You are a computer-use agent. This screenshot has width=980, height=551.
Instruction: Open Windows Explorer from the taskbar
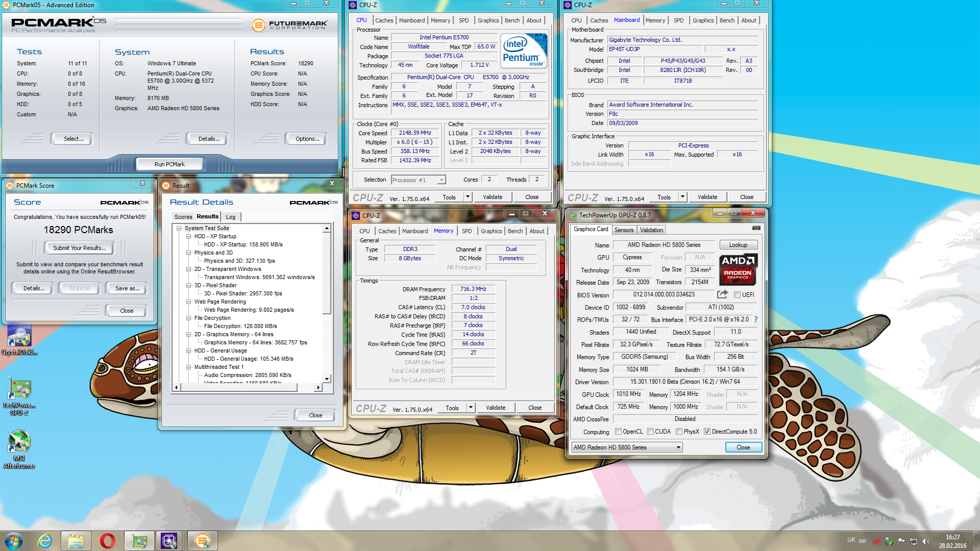[76, 541]
